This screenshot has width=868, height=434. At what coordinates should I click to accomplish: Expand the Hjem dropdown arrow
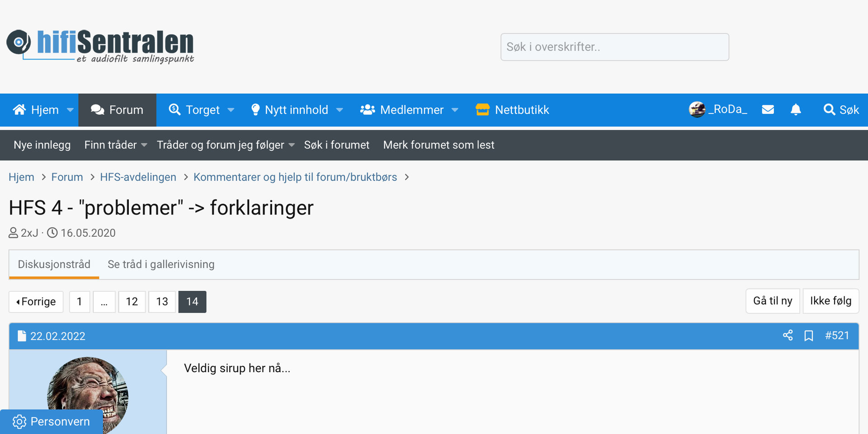[x=70, y=110]
